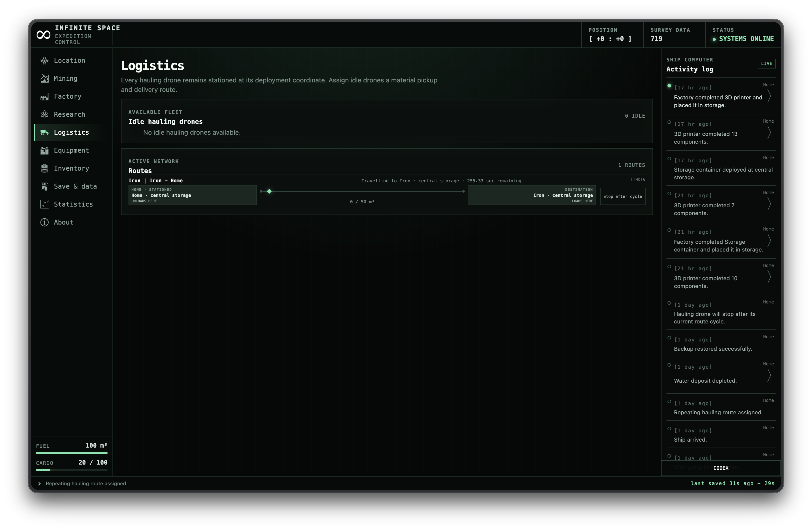Click the Cargo capacity bar
Screen dimensions: 812x530
point(72,470)
